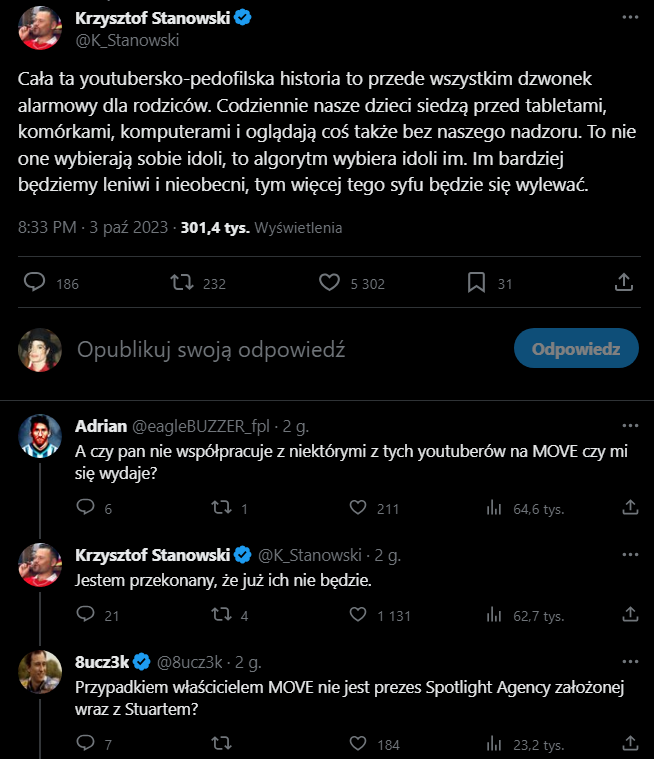Reply to the main tweet via comment icon
654x759 pixels.
pyautogui.click(x=34, y=283)
